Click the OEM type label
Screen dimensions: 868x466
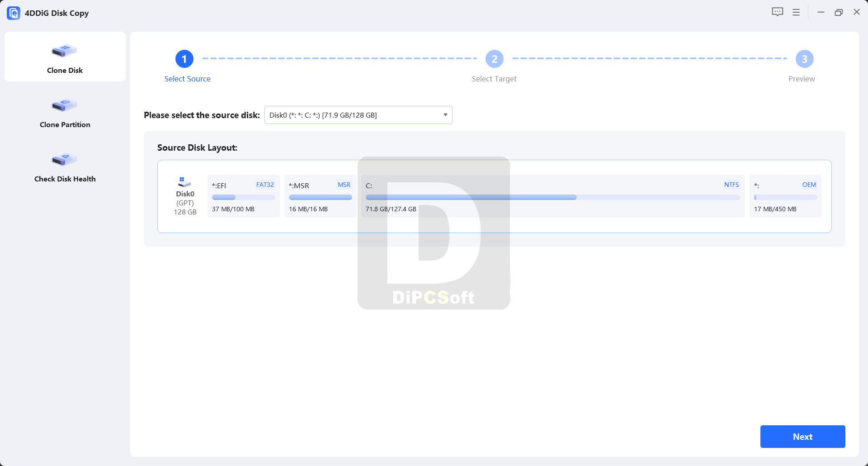809,185
